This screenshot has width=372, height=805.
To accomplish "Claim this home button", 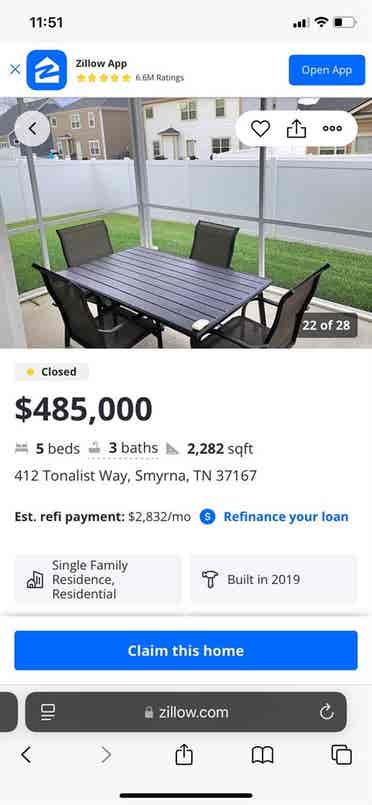I will click(186, 650).
